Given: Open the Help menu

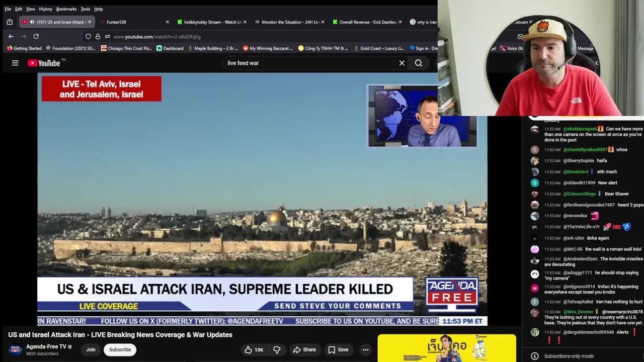Looking at the screenshot, I should click(x=99, y=9).
